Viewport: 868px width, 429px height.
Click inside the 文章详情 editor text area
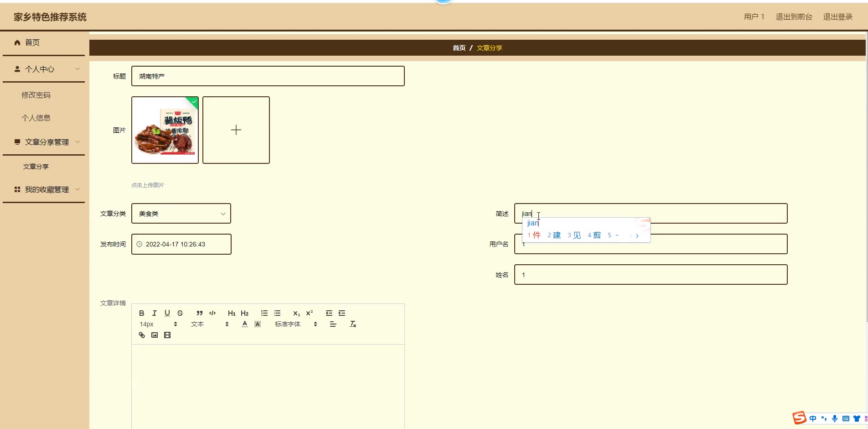click(x=268, y=387)
